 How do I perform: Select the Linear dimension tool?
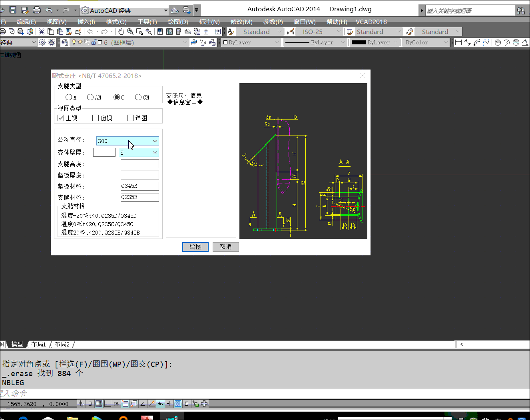[458, 42]
